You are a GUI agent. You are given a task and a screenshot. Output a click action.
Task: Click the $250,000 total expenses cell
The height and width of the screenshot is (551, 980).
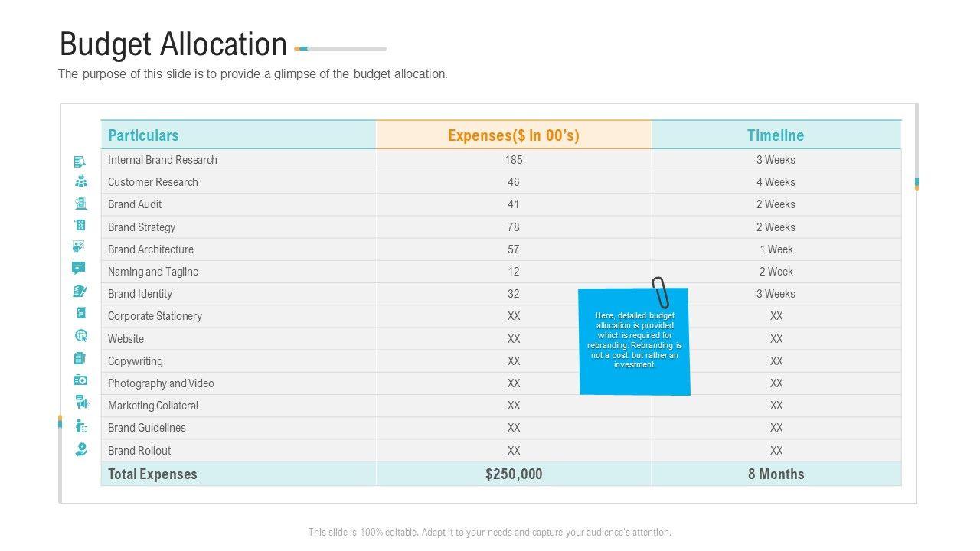pos(514,474)
